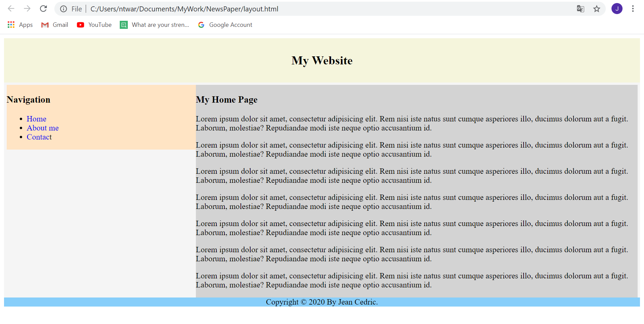This screenshot has height=324, width=644.
Task: Click the profile avatar icon
Action: [x=617, y=9]
